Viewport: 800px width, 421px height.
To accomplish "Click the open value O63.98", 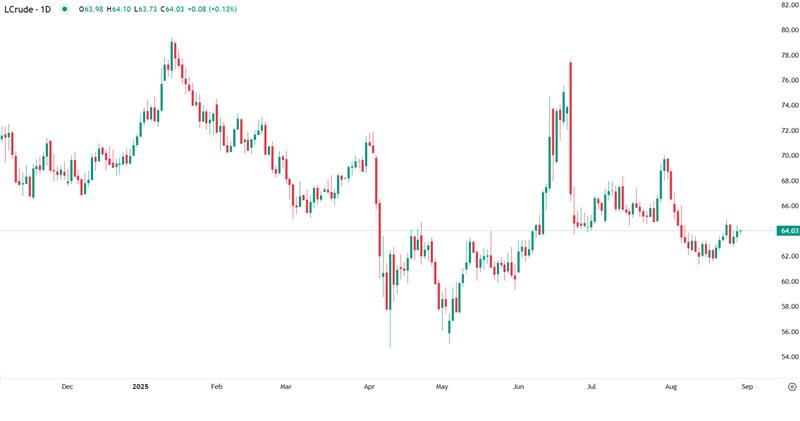I will point(90,8).
